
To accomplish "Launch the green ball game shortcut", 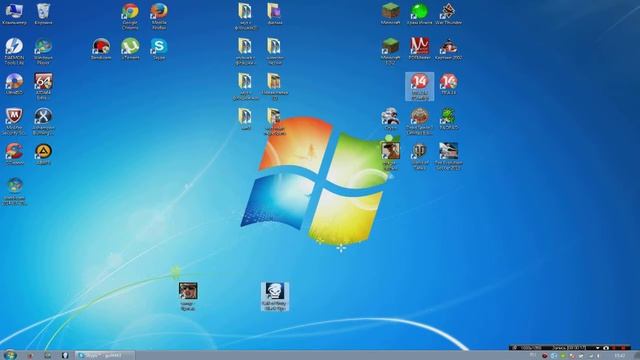I will 419,14.
